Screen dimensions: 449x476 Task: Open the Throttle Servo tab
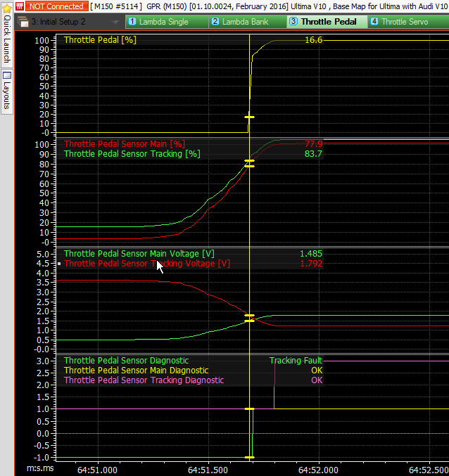[x=404, y=22]
